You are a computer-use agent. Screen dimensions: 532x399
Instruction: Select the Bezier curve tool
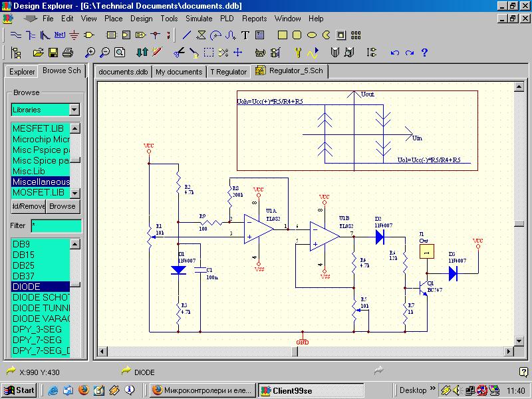click(x=230, y=35)
